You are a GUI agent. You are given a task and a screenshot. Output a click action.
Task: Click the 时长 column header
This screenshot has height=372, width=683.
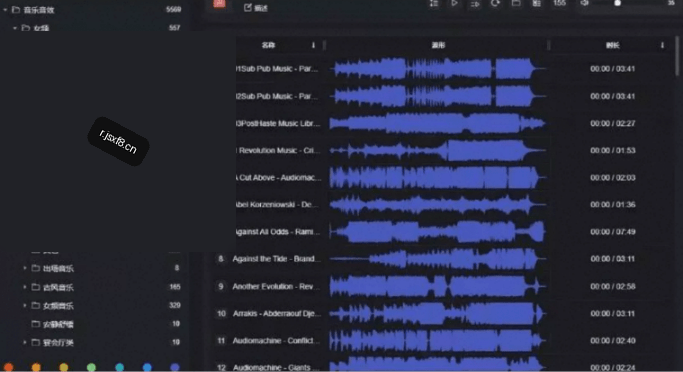(612, 45)
